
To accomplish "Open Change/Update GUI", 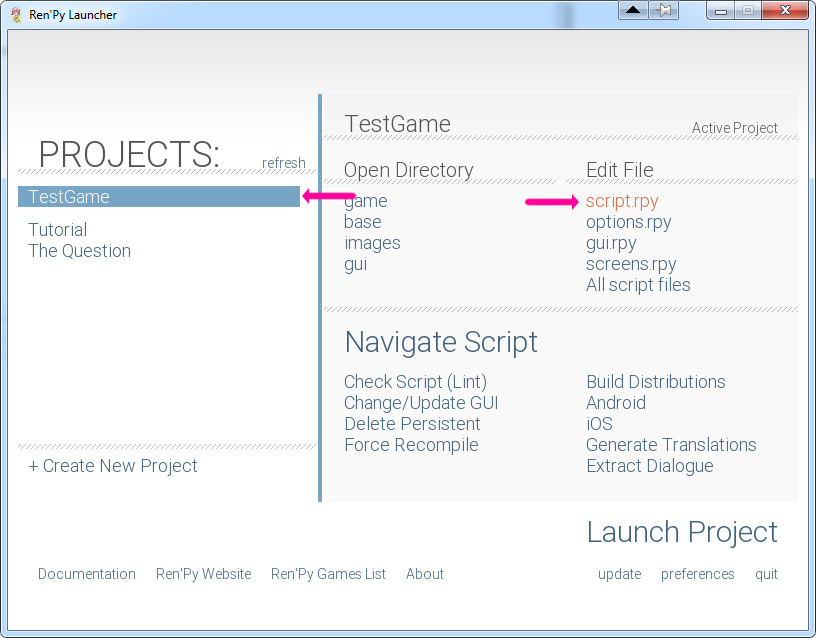I will pyautogui.click(x=421, y=403).
